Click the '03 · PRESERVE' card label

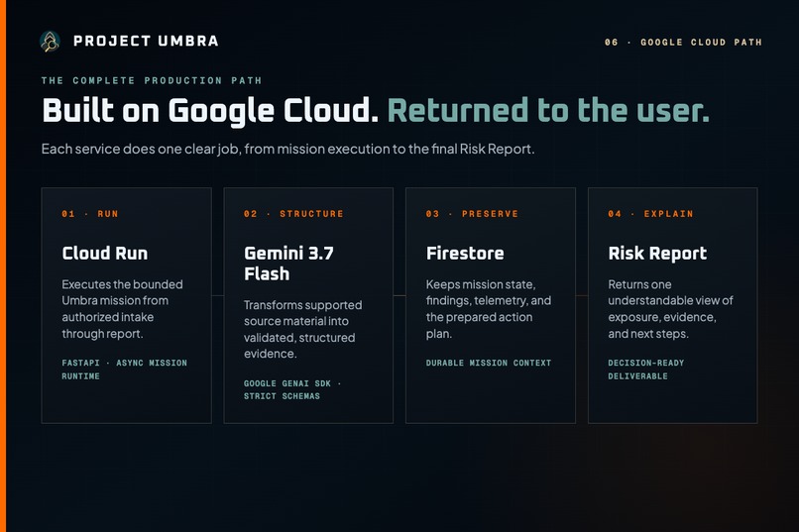(472, 214)
